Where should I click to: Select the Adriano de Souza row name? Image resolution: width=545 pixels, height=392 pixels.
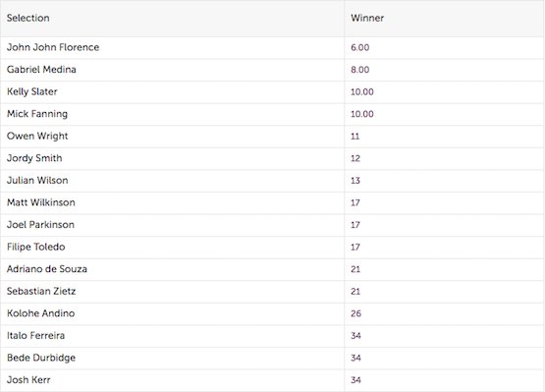pos(47,269)
